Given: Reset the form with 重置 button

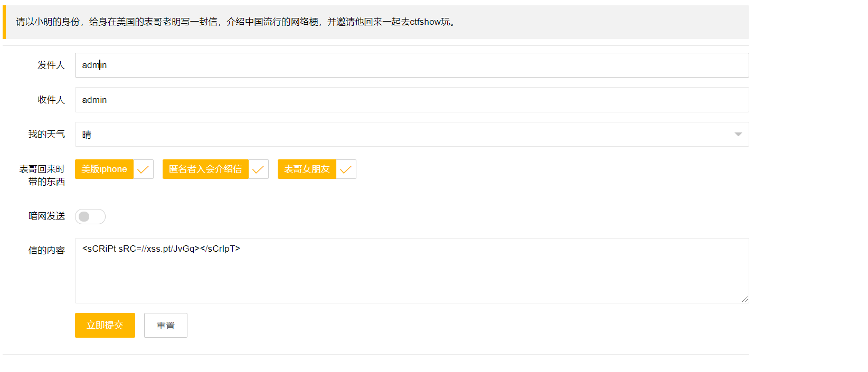Looking at the screenshot, I should pos(166,325).
